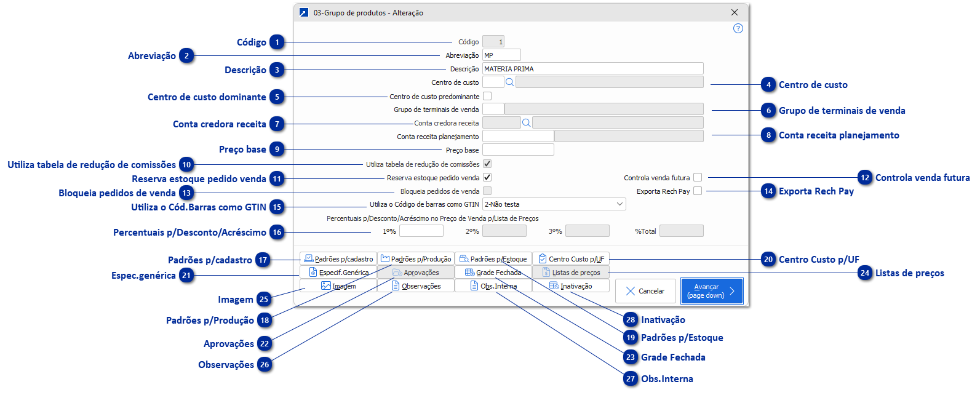The width and height of the screenshot is (980, 395).
Task: Open Padrões p/Estoque settings
Action: pos(493,259)
